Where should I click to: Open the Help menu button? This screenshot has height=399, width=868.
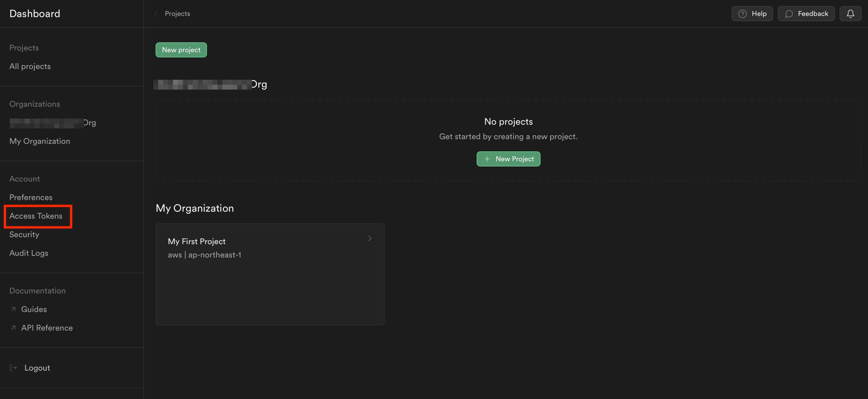click(x=752, y=13)
